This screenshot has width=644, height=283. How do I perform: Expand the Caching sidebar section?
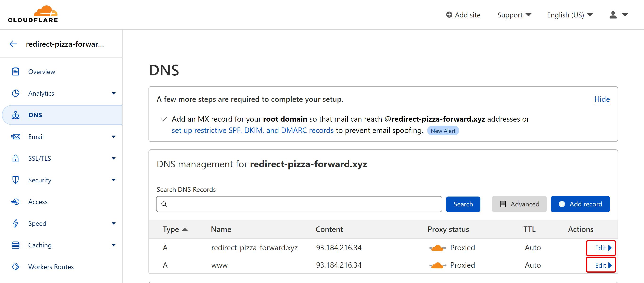113,245
